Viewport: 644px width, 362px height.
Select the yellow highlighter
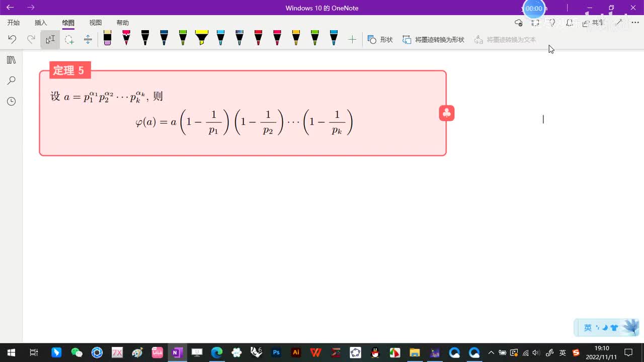[x=202, y=38]
